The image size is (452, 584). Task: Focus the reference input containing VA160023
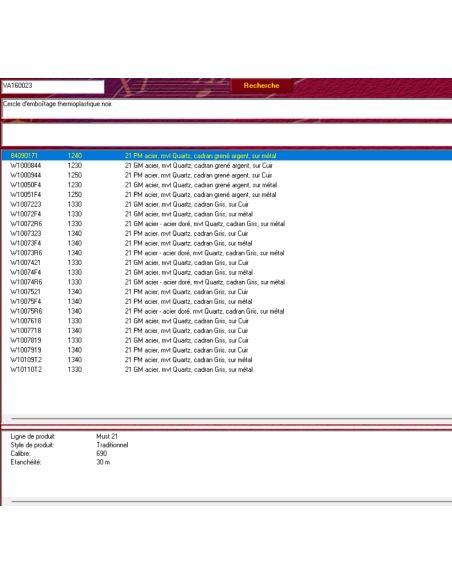coord(53,86)
